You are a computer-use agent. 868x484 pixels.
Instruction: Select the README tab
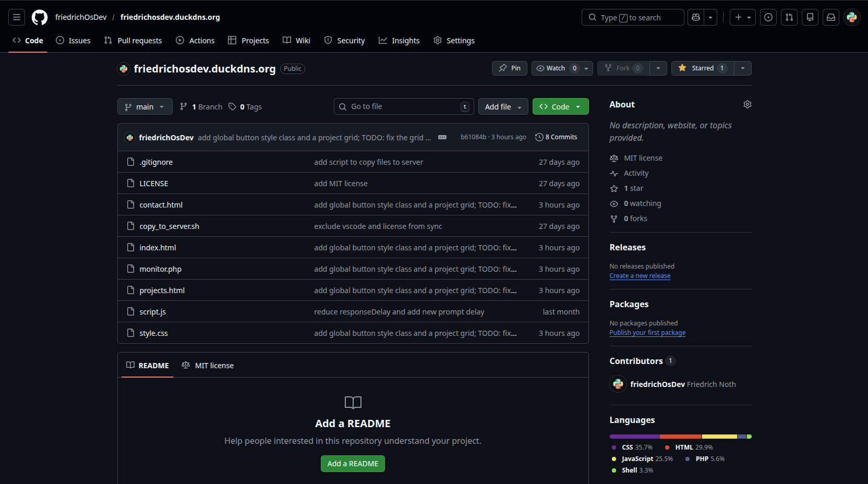[148, 366]
